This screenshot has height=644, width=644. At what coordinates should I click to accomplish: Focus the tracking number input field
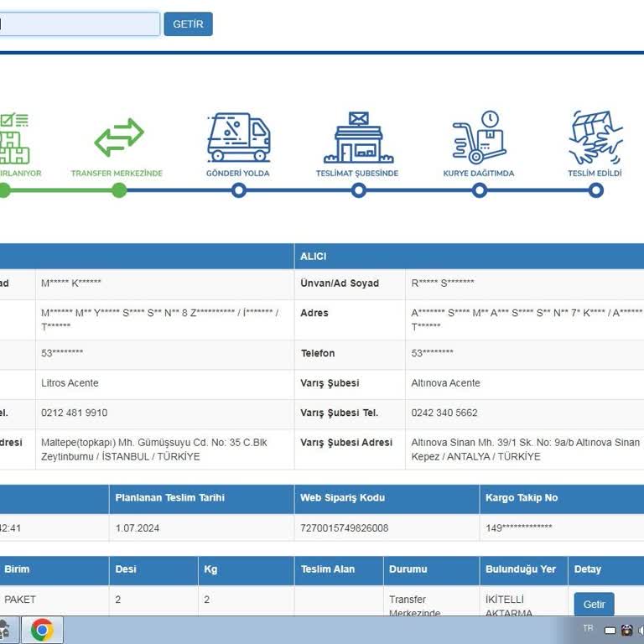point(80,23)
